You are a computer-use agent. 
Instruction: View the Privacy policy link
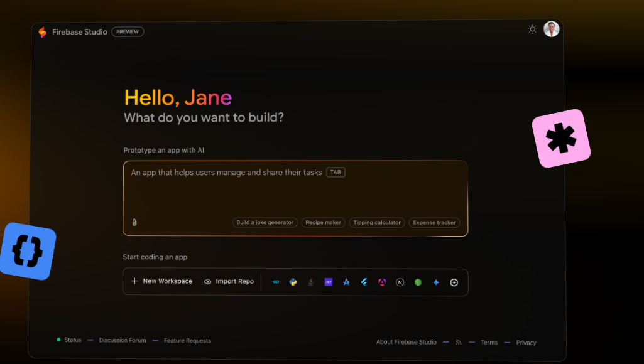click(526, 343)
